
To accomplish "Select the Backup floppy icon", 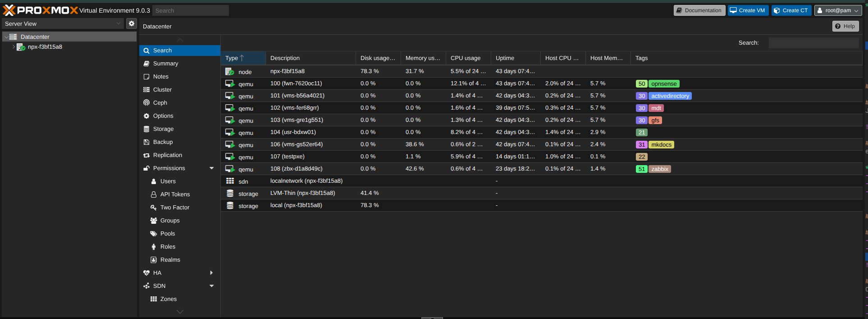I will (146, 142).
